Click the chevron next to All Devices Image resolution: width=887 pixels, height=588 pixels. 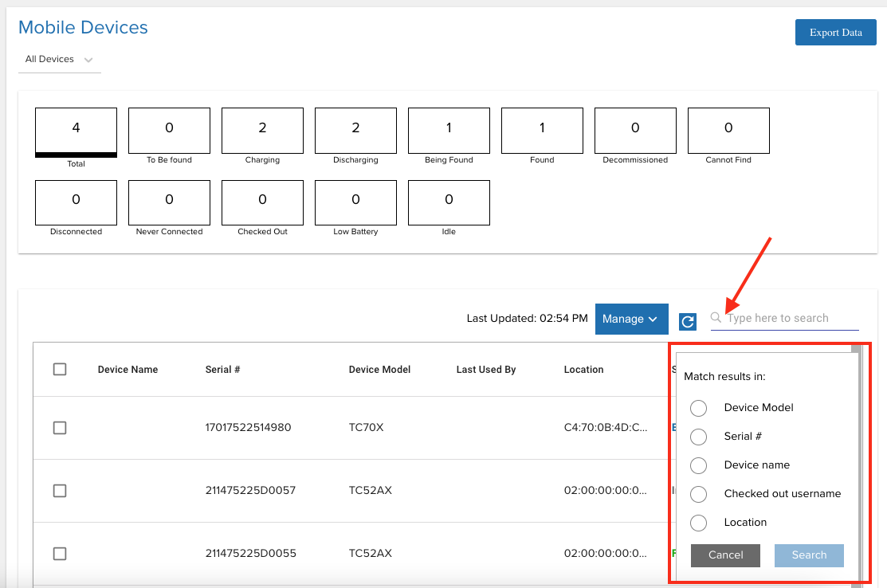click(x=88, y=60)
